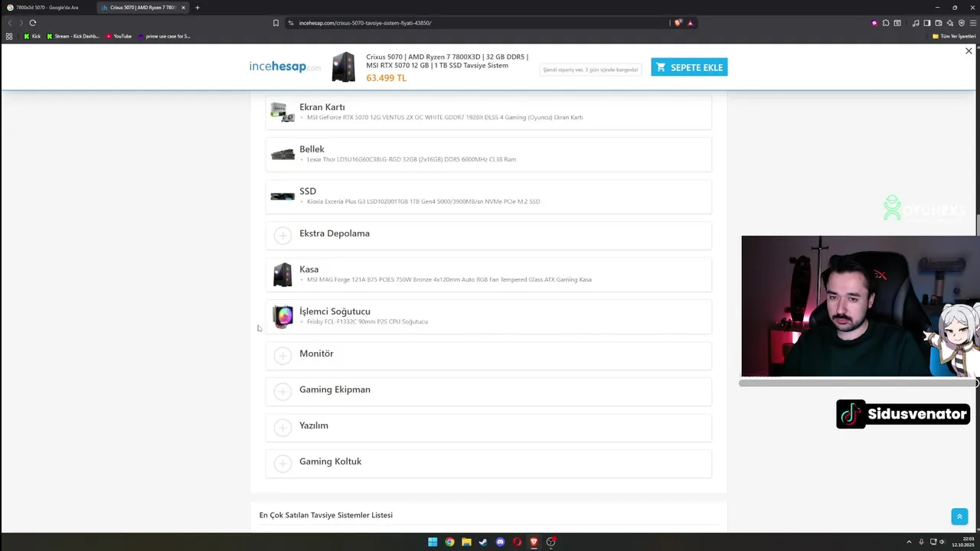Viewport: 980px width, 551px height.
Task: Open the browser extensions puzzle icon
Action: 886,23
